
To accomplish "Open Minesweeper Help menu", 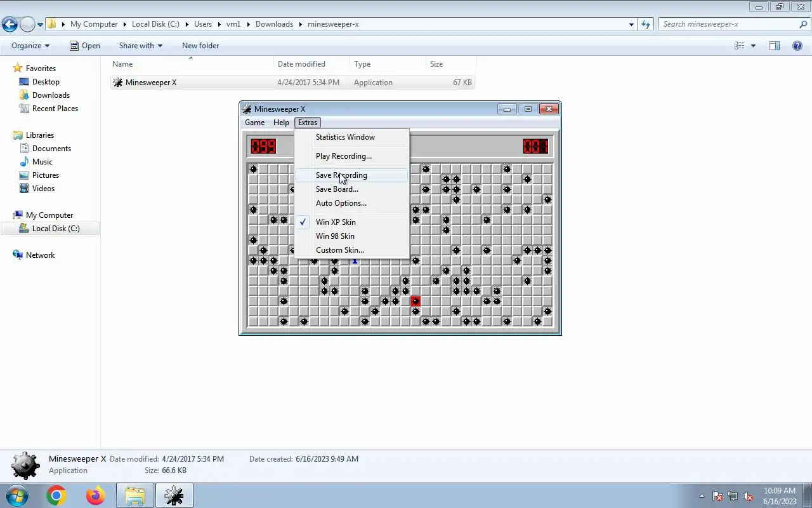I will click(281, 123).
